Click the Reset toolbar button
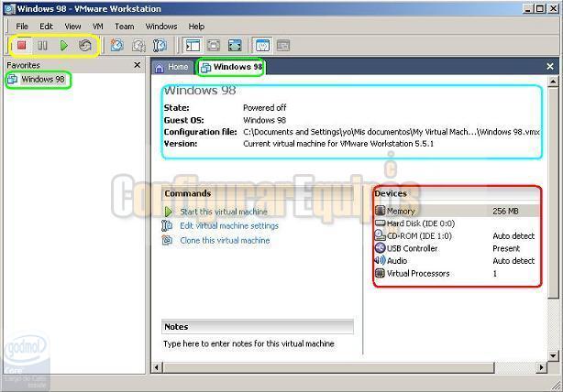 click(x=85, y=46)
